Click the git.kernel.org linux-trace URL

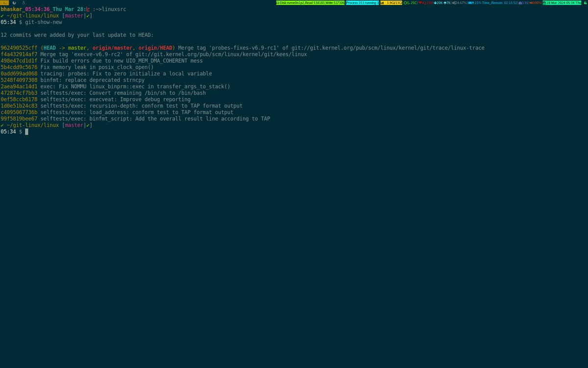tap(388, 48)
